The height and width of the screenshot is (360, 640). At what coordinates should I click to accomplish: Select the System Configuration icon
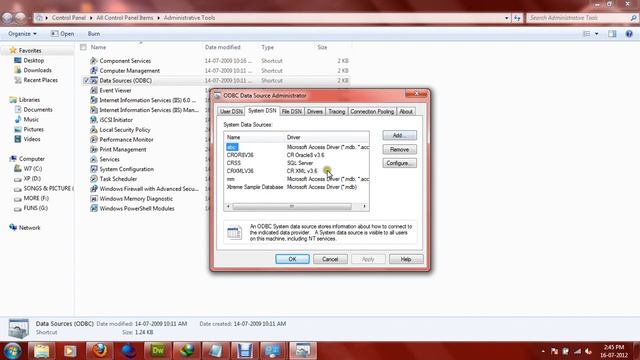pyautogui.click(x=93, y=169)
